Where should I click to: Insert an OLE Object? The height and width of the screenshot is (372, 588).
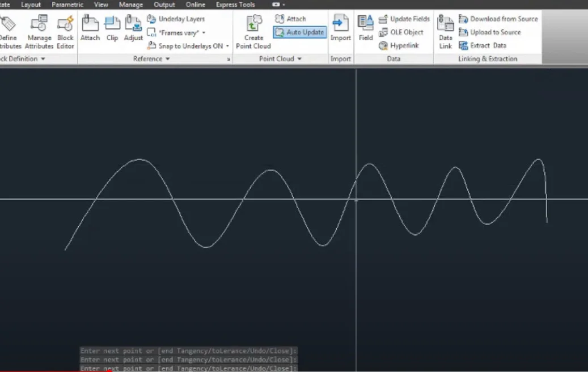400,32
